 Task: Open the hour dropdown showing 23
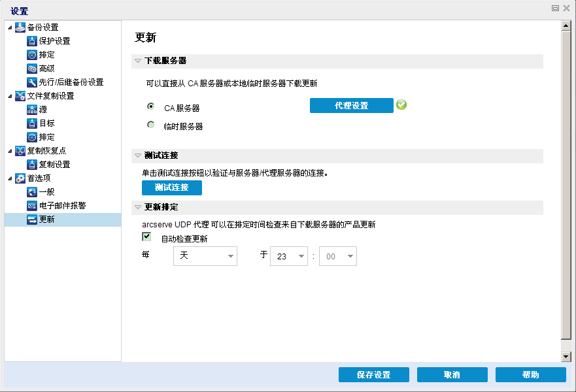[x=300, y=256]
